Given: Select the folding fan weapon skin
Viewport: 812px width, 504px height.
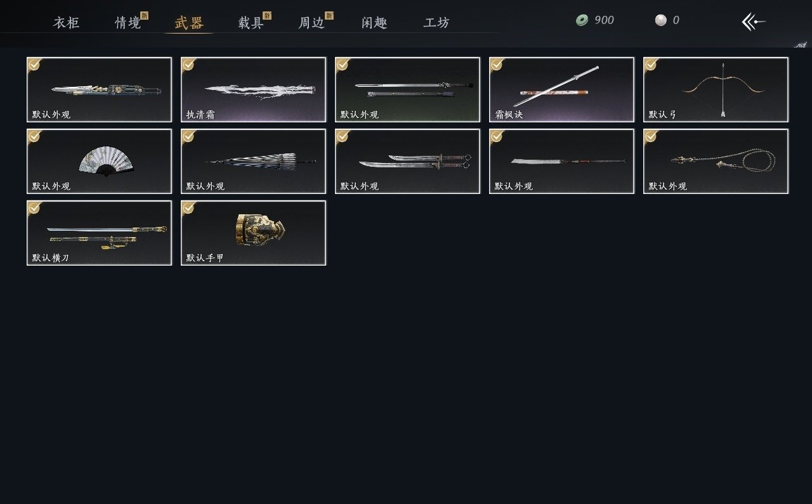Looking at the screenshot, I should pos(100,162).
